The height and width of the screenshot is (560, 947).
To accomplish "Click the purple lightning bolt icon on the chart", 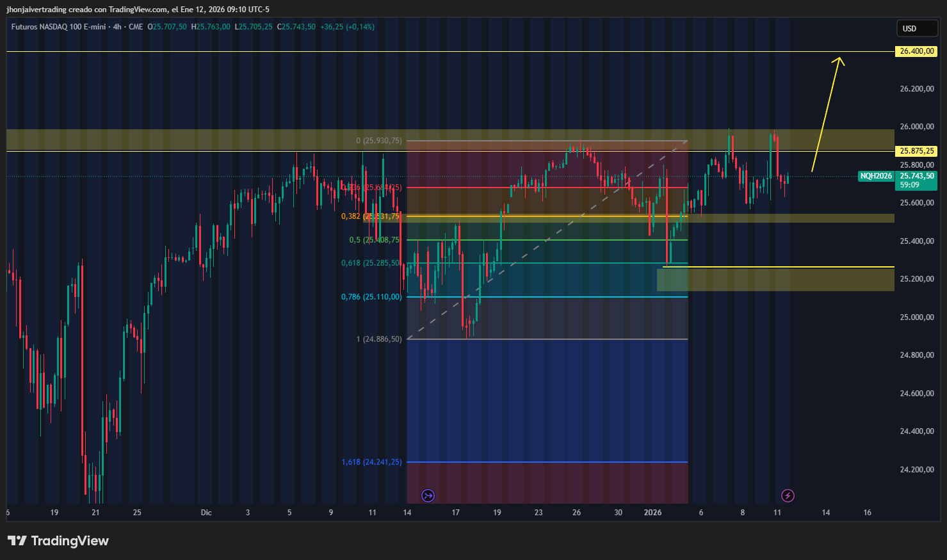I will click(x=788, y=495).
